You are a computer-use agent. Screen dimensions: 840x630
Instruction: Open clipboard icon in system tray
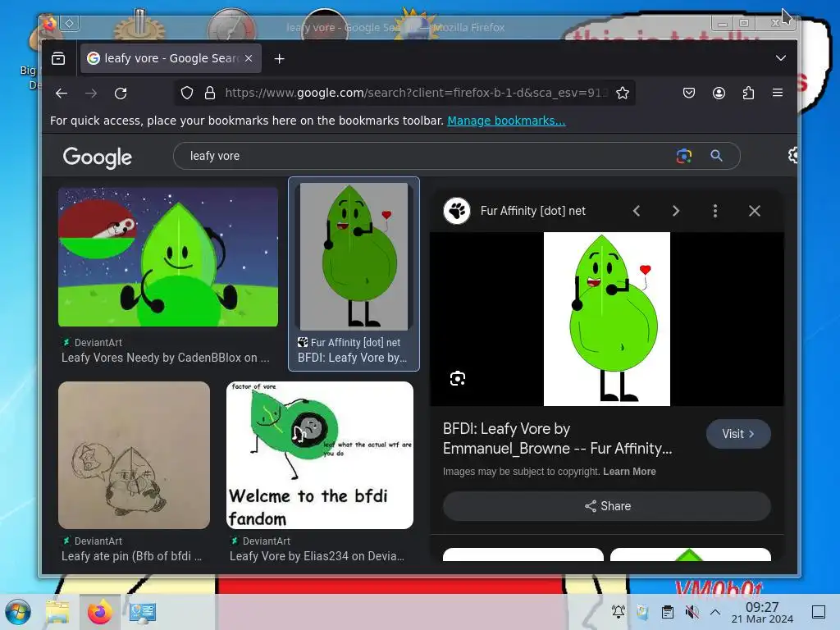668,611
